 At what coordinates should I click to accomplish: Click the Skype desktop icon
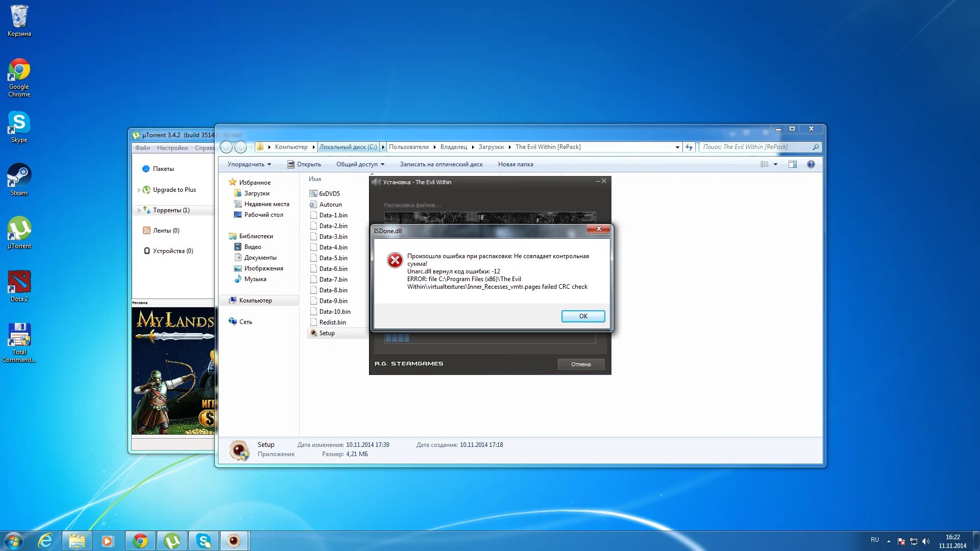coord(19,123)
